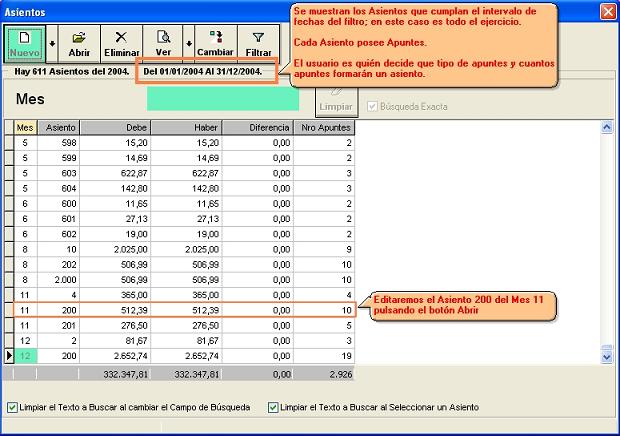Click the Eliminar toolbar button
This screenshot has height=436, width=620.
point(121,44)
